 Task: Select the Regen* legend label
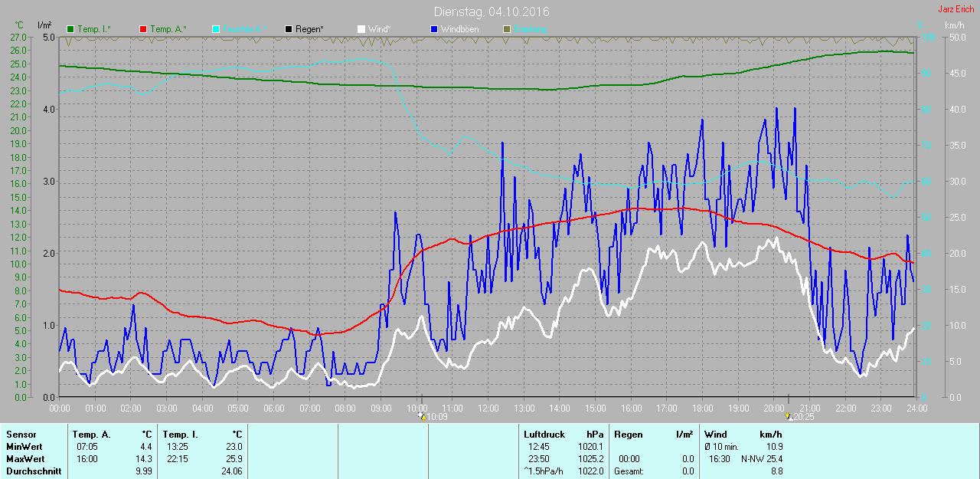(x=309, y=29)
